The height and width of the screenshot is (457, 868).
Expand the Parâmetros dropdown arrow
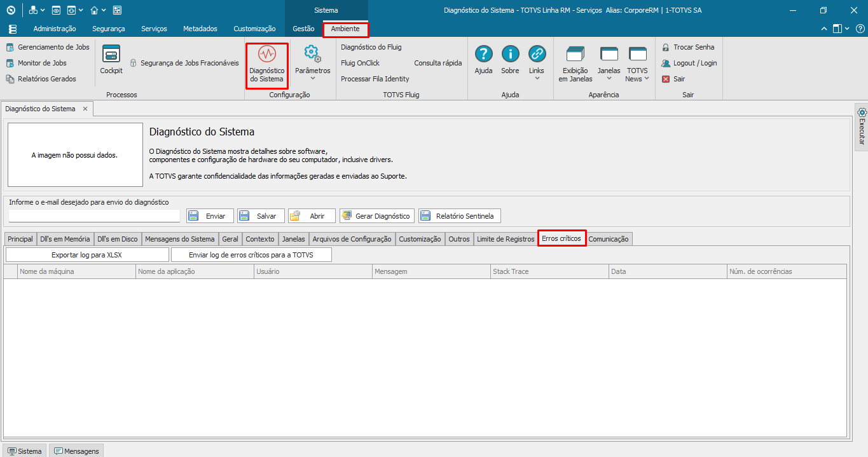(x=312, y=79)
